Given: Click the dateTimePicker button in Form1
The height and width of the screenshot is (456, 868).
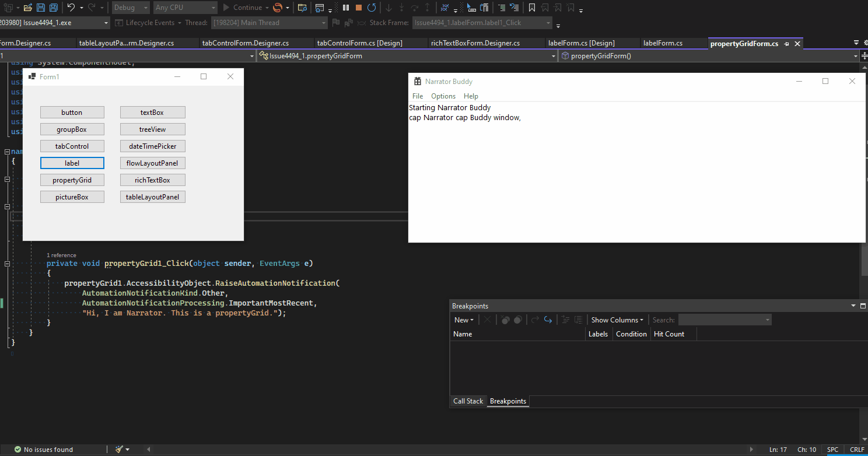Looking at the screenshot, I should (152, 146).
